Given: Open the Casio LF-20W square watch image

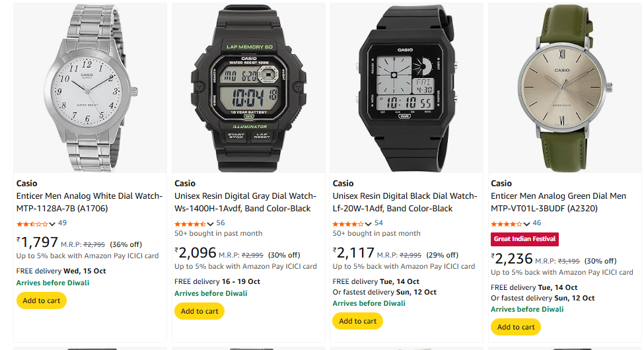Looking at the screenshot, I should (x=406, y=88).
